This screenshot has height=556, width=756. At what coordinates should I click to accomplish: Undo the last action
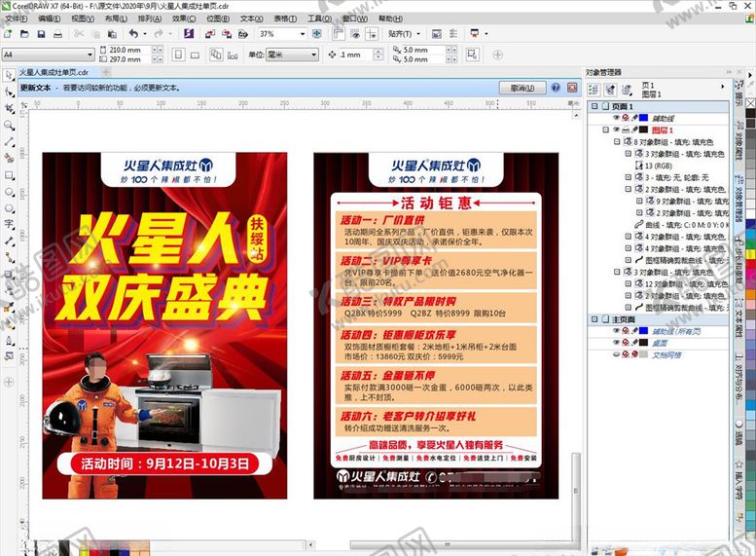click(x=133, y=34)
